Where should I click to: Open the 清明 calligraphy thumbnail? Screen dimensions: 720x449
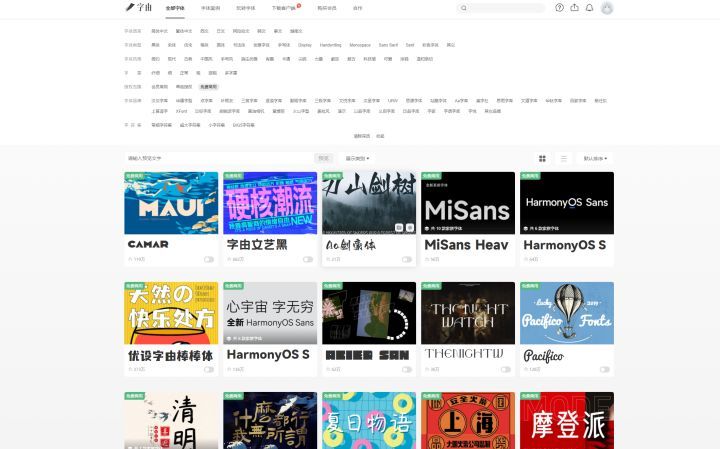point(171,421)
